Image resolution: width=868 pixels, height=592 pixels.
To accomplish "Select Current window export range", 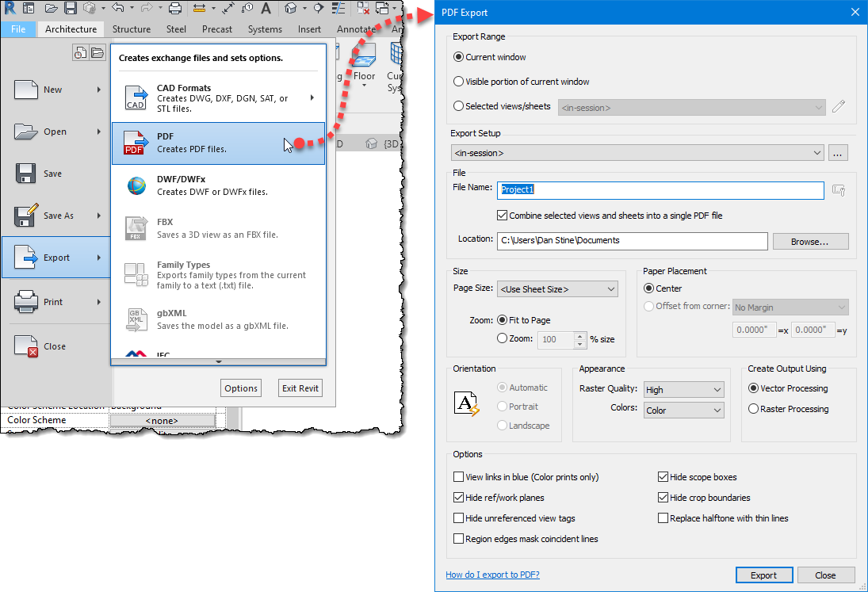I will point(458,57).
